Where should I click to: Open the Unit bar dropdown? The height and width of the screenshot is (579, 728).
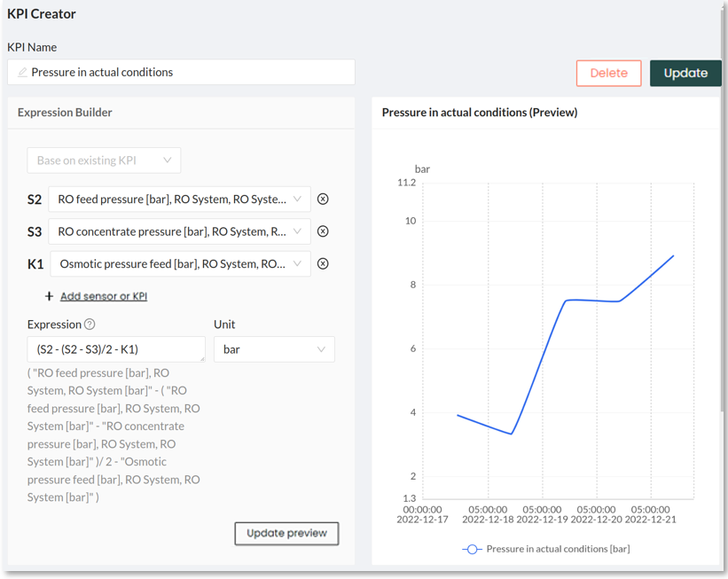pyautogui.click(x=274, y=349)
